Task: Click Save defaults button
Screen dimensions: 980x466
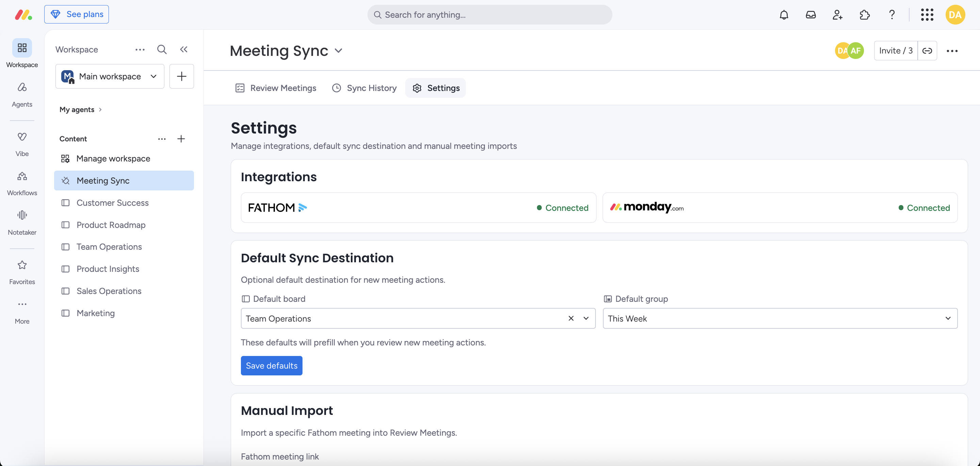Action: (x=272, y=366)
